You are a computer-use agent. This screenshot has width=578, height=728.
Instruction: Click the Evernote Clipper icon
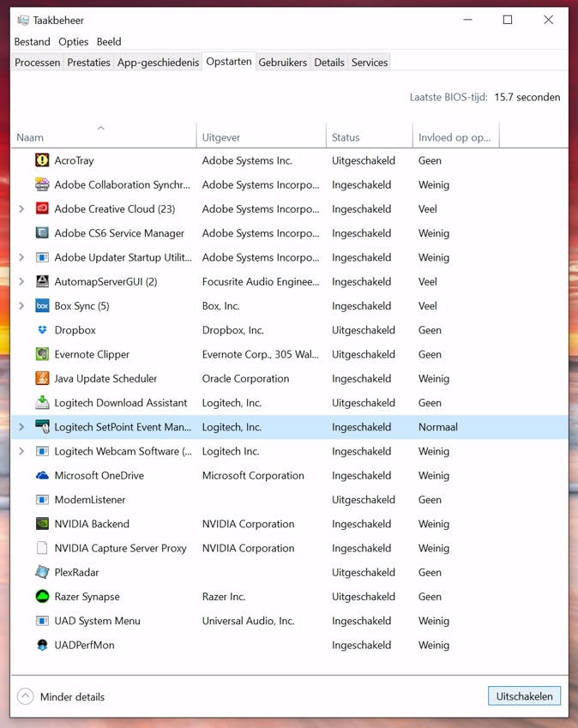coord(42,354)
